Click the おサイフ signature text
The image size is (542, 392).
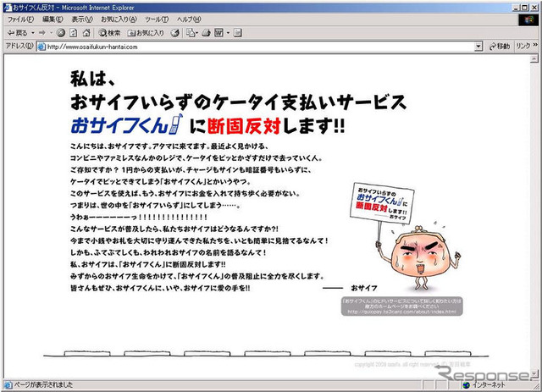tap(364, 288)
